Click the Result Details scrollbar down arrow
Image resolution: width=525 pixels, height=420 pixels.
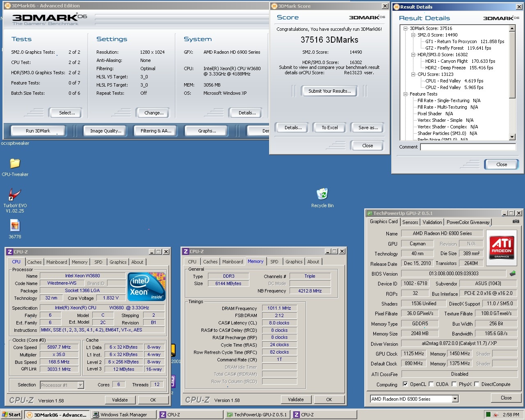pos(512,137)
